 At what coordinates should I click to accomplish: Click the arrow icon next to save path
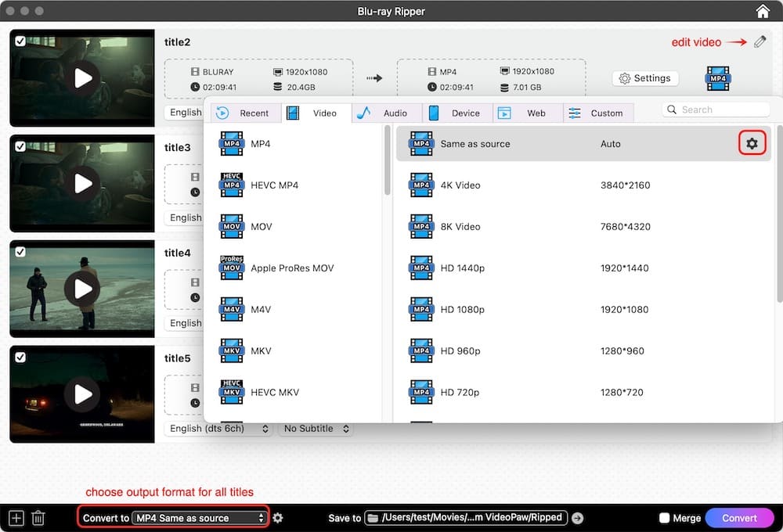click(578, 518)
